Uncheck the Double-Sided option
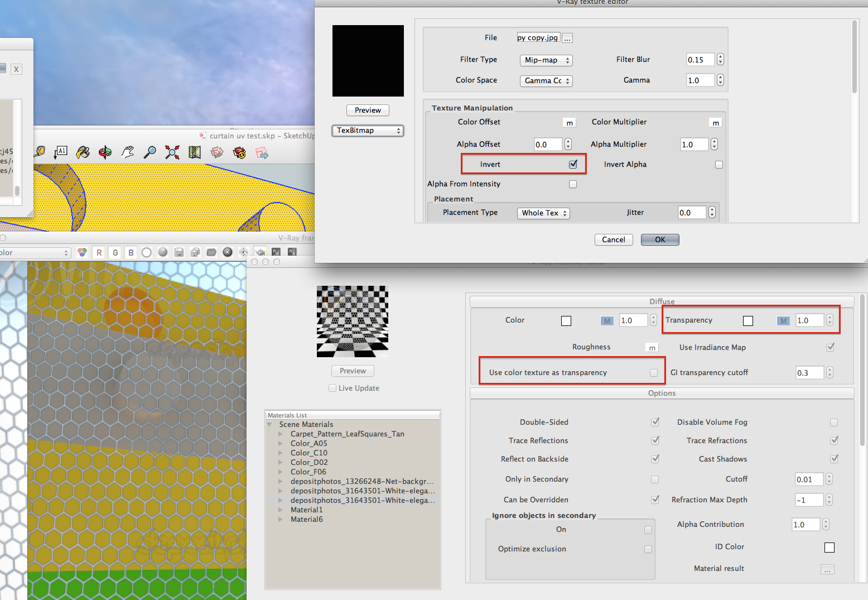The height and width of the screenshot is (600, 868). pyautogui.click(x=655, y=422)
